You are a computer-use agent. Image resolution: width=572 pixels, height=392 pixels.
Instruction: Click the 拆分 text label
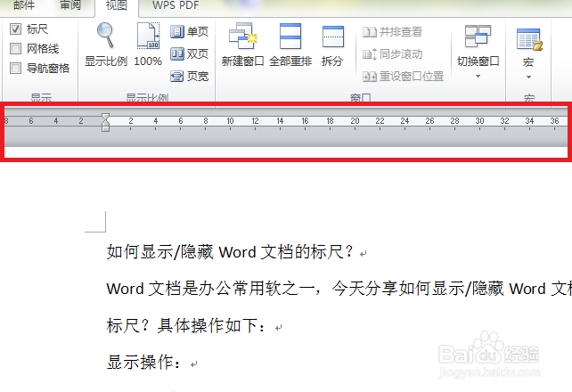[332, 61]
